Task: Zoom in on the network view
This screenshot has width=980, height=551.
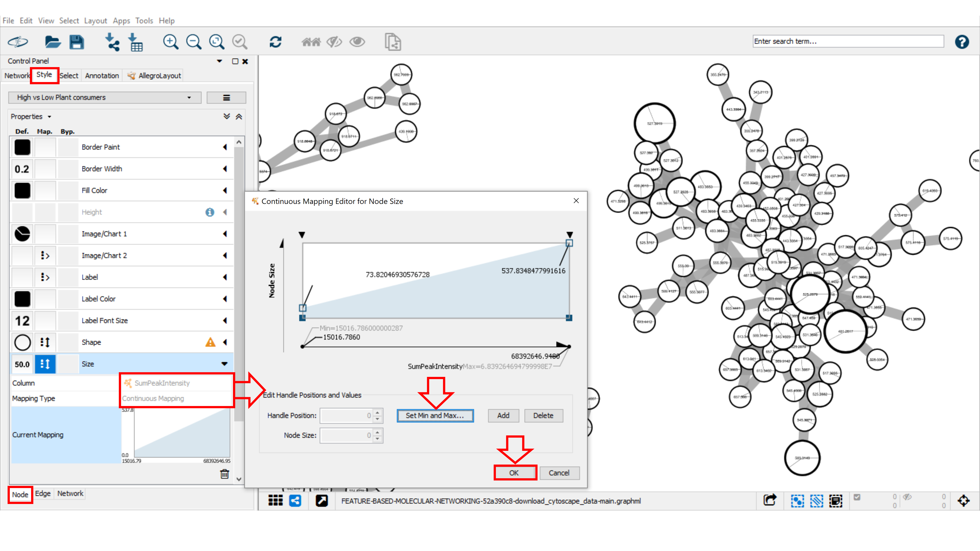Action: tap(171, 42)
